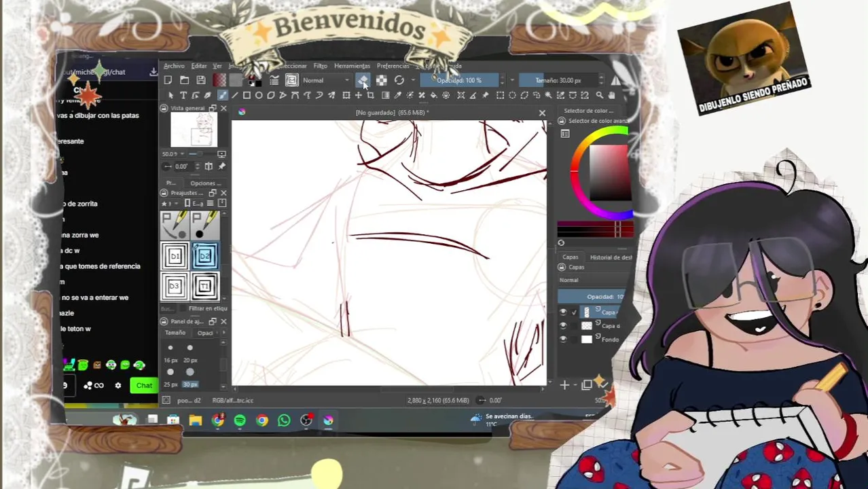Select the D2 brush preset
This screenshot has height=489, width=868.
(205, 256)
